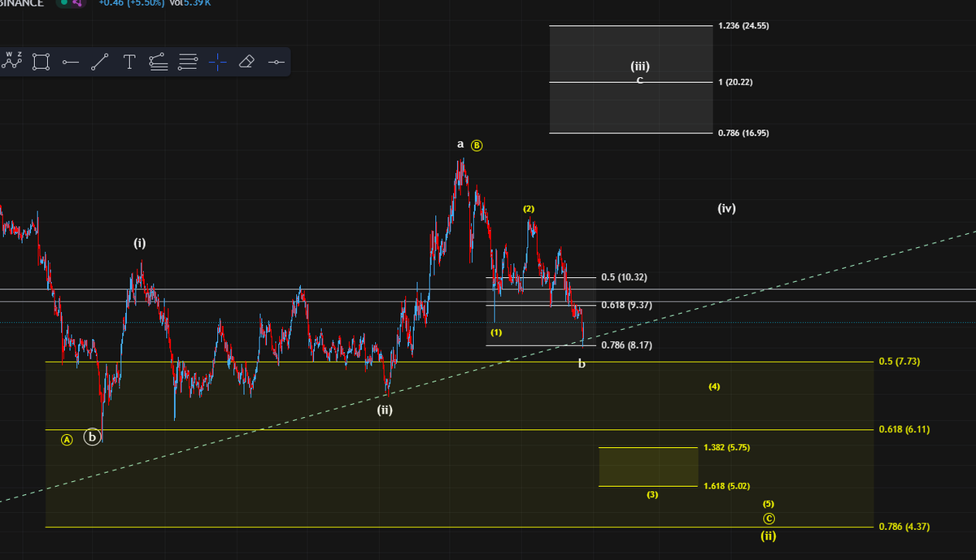Click the yellow (5) wave label
This screenshot has height=560, width=976.
[769, 504]
